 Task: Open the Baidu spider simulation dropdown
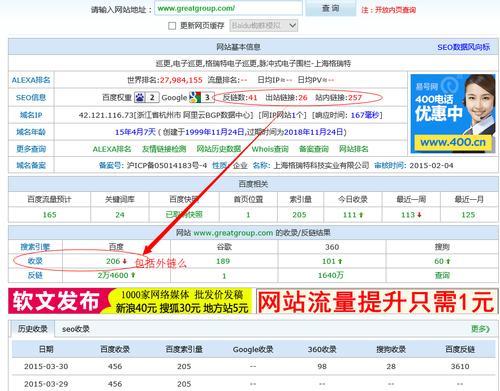point(263,26)
